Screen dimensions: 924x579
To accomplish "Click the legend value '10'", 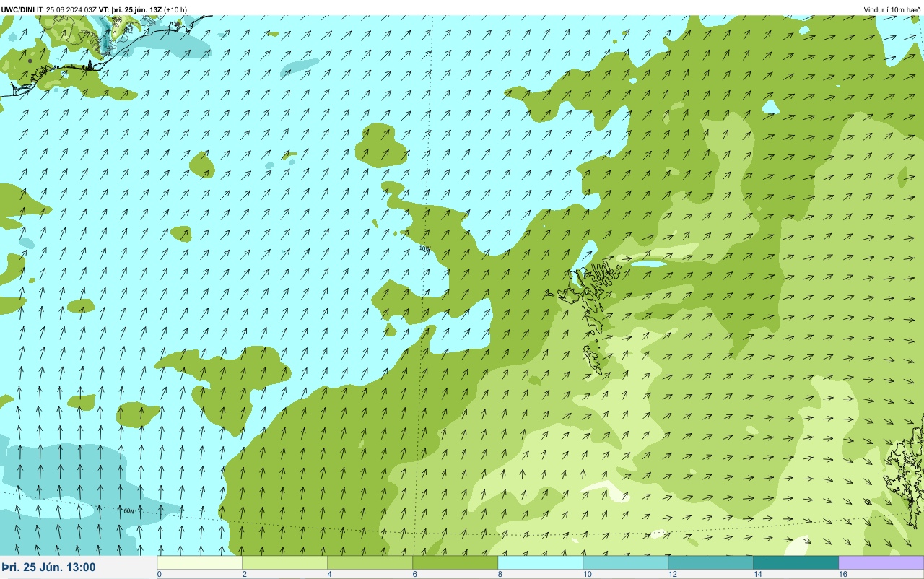I will 588,574.
